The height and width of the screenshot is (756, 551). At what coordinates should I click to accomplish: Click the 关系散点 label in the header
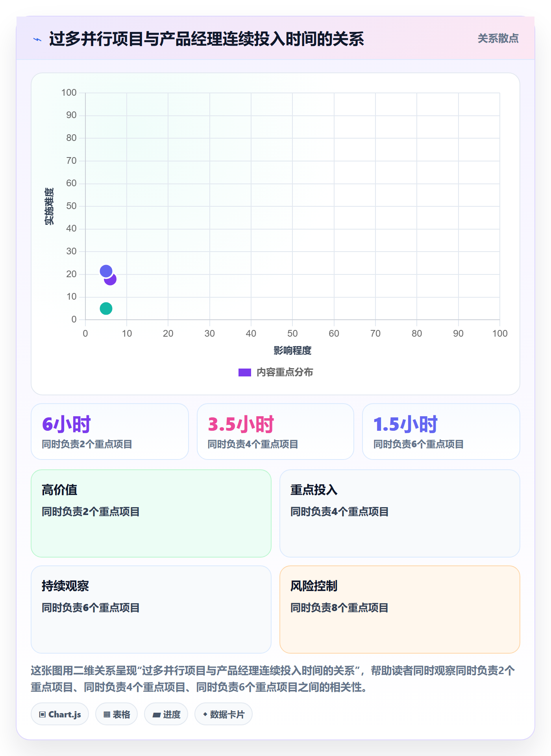coord(498,39)
